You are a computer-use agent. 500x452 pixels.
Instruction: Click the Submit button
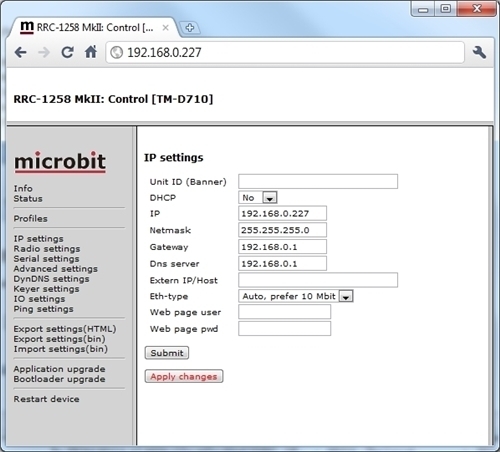coord(167,353)
